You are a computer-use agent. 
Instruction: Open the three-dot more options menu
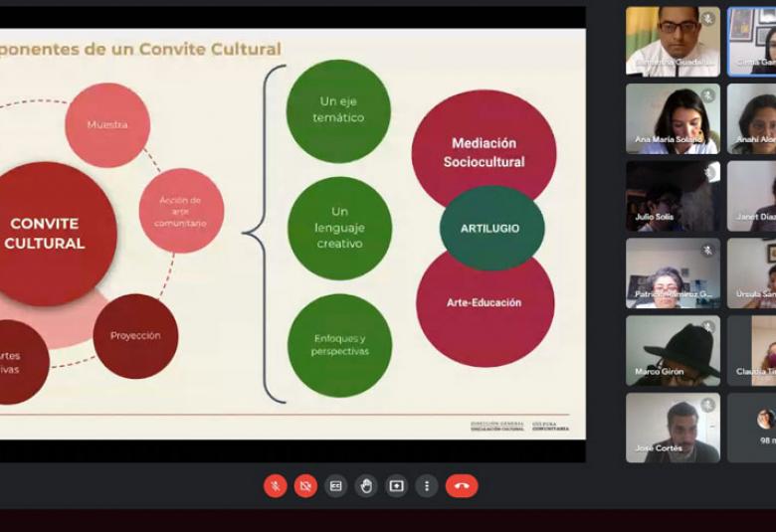click(427, 486)
